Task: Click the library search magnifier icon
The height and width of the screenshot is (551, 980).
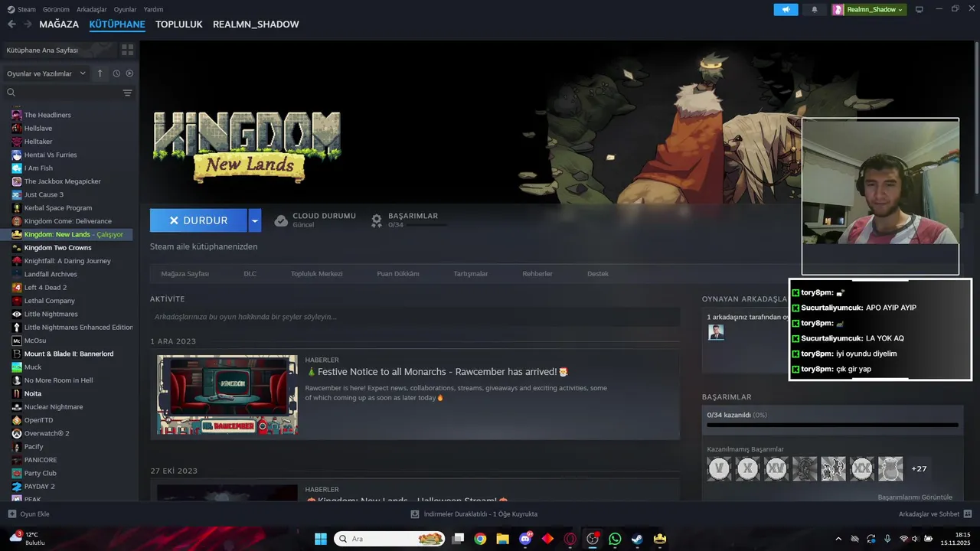Action: point(11,93)
